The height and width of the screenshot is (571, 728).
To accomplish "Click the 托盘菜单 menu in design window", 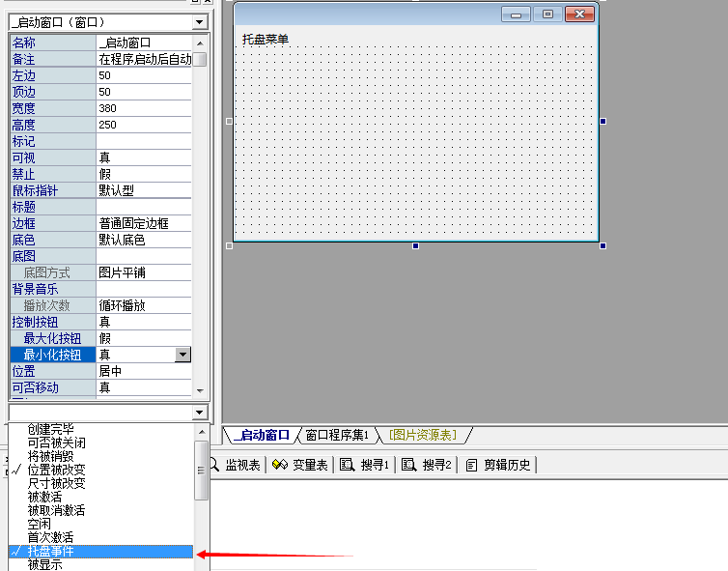I will [266, 40].
